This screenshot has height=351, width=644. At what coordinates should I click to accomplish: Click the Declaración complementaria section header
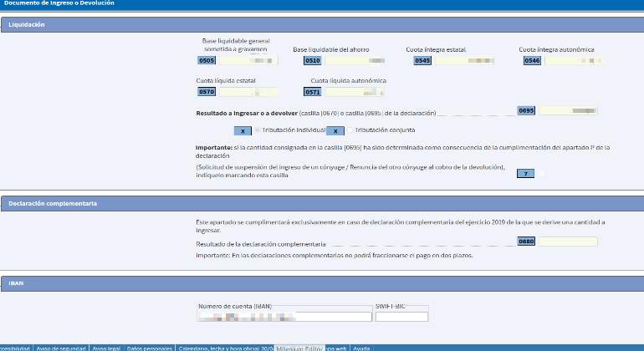322,204
